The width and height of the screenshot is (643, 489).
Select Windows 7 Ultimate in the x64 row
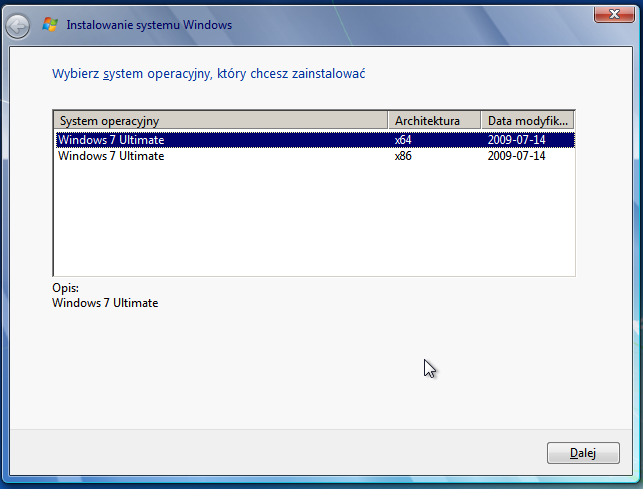point(111,140)
